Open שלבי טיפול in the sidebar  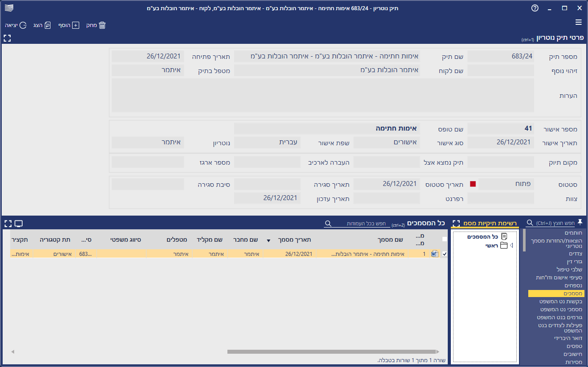pyautogui.click(x=569, y=269)
